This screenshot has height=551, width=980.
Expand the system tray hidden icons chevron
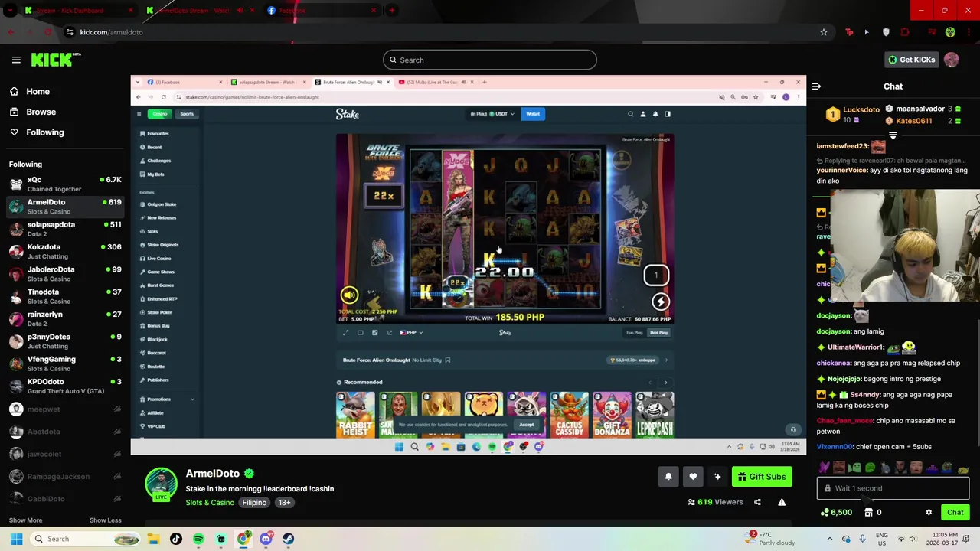(x=829, y=539)
